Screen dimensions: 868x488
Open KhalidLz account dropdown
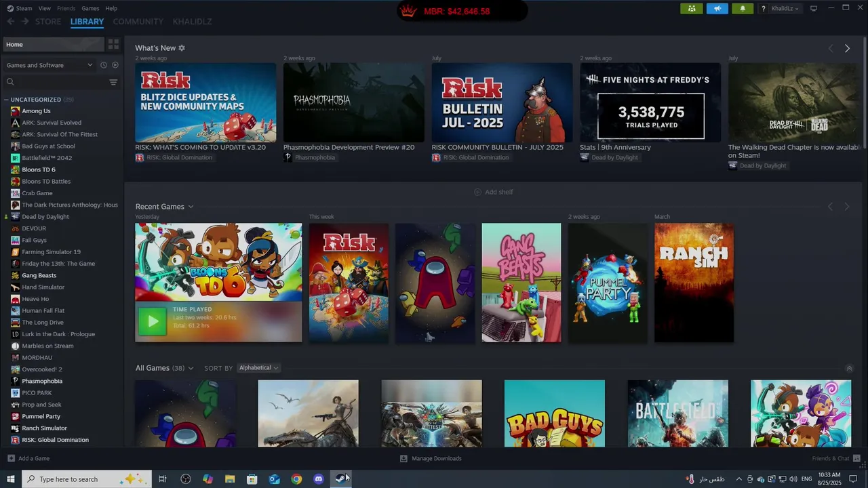(785, 8)
